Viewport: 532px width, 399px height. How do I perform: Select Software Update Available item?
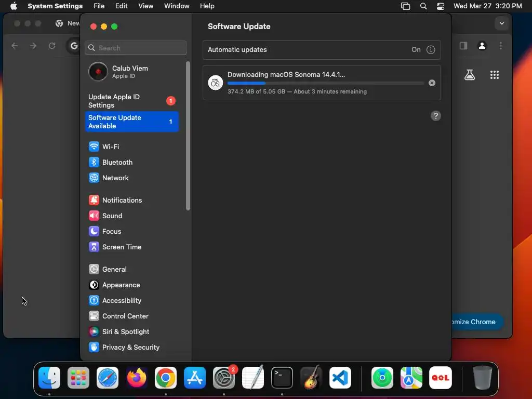(x=131, y=122)
